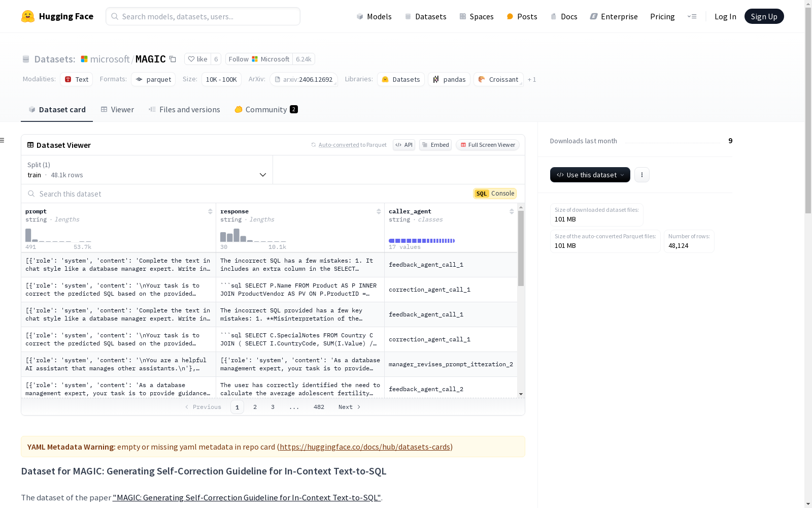
Task: Click Log In
Action: (725, 16)
